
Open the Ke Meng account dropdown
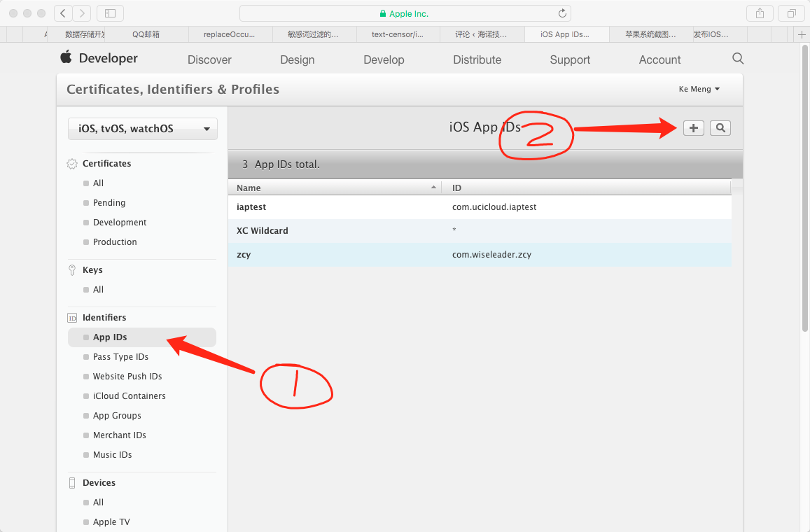[x=699, y=90]
